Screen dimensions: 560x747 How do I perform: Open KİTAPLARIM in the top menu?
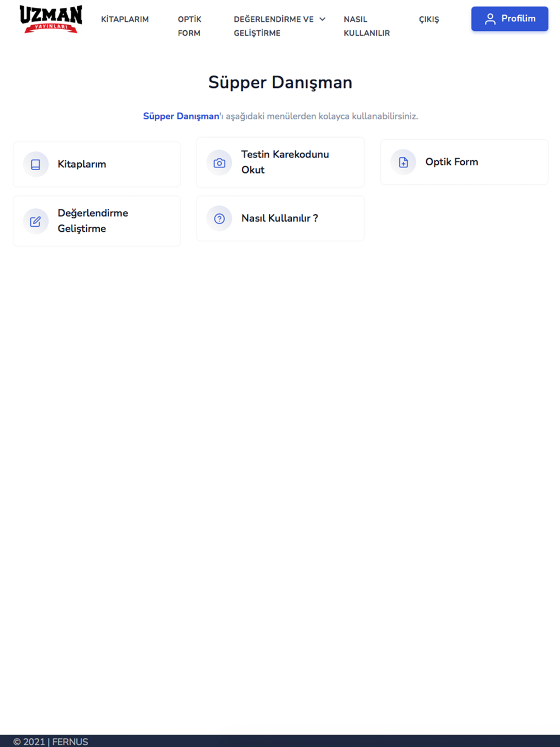[125, 19]
